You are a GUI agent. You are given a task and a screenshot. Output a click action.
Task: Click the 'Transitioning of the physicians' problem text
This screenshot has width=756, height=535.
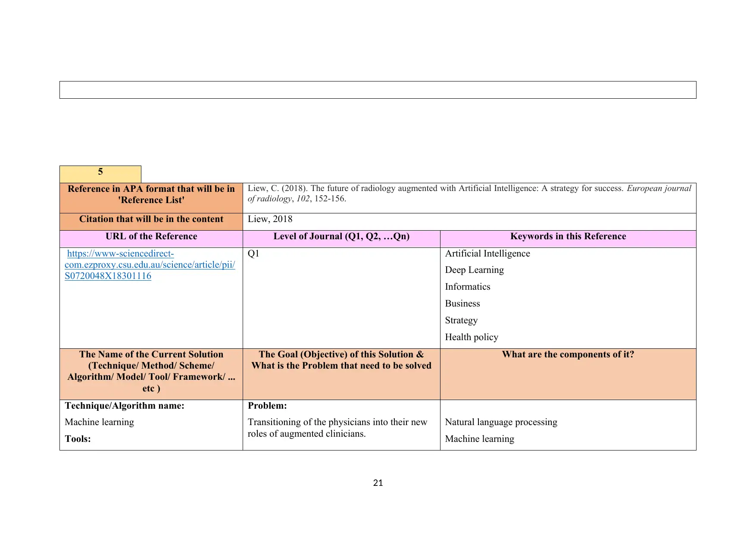pos(337,428)
